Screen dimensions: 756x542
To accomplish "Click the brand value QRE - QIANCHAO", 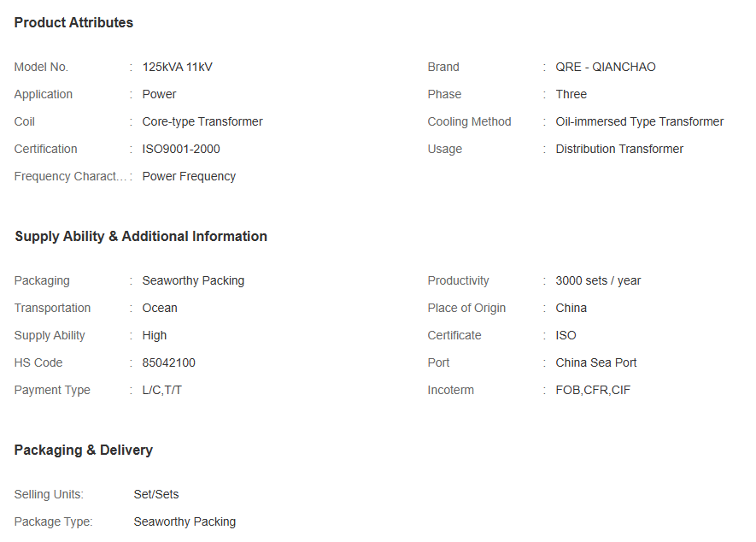I will (x=605, y=67).
